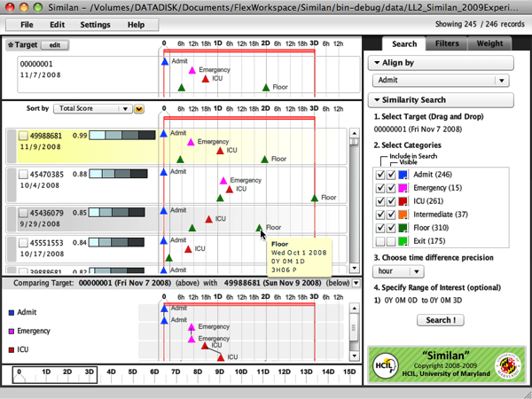This screenshot has width=532, height=399.
Task: Switch to the Filters tab
Action: [x=448, y=43]
